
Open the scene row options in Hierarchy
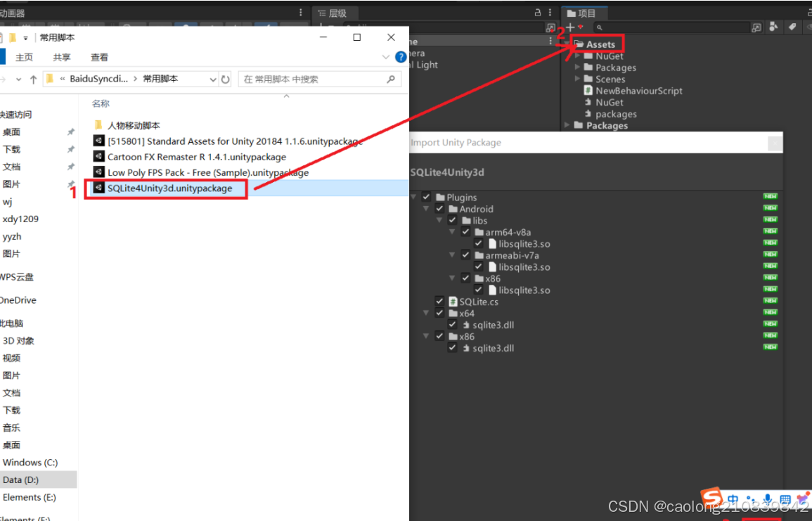[550, 41]
